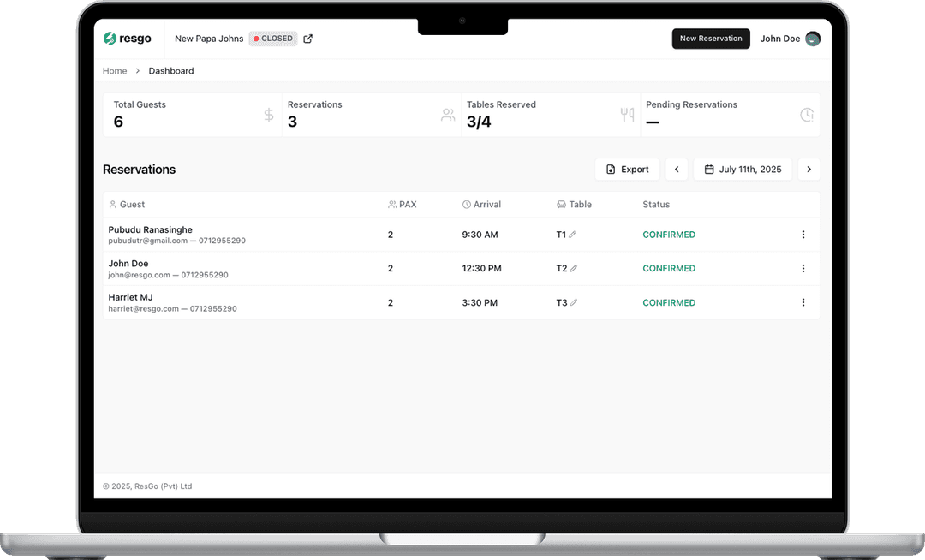Click the Table column header

574,205
